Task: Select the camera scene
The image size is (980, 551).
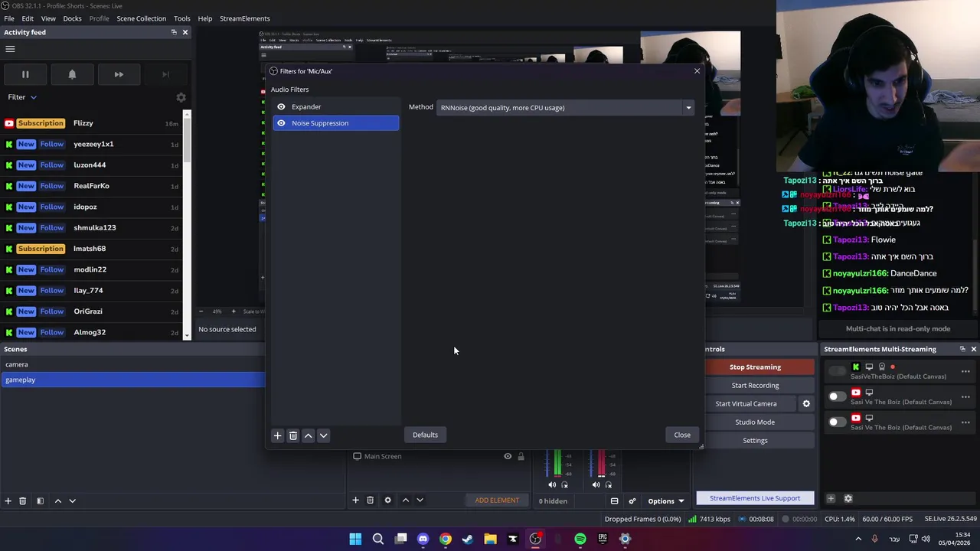Action: click(x=132, y=364)
